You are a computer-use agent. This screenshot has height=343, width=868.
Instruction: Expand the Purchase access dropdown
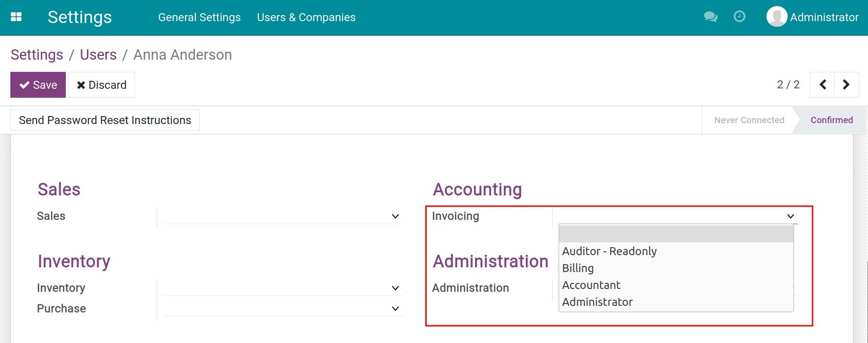tap(283, 309)
